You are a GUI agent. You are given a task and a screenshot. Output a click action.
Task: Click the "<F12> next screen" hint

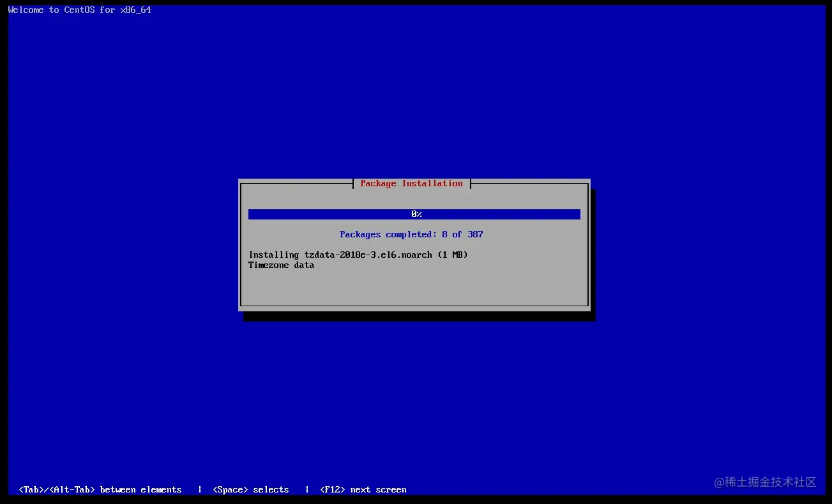click(x=363, y=490)
